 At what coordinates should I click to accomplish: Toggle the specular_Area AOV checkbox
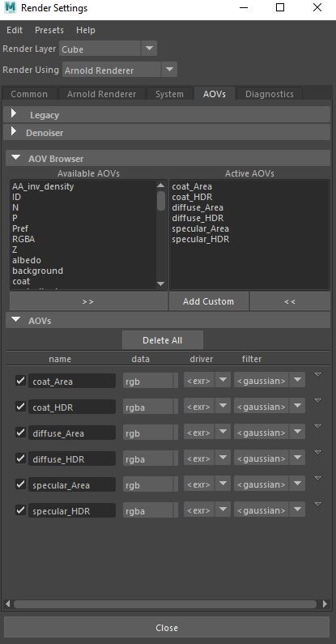coord(20,484)
